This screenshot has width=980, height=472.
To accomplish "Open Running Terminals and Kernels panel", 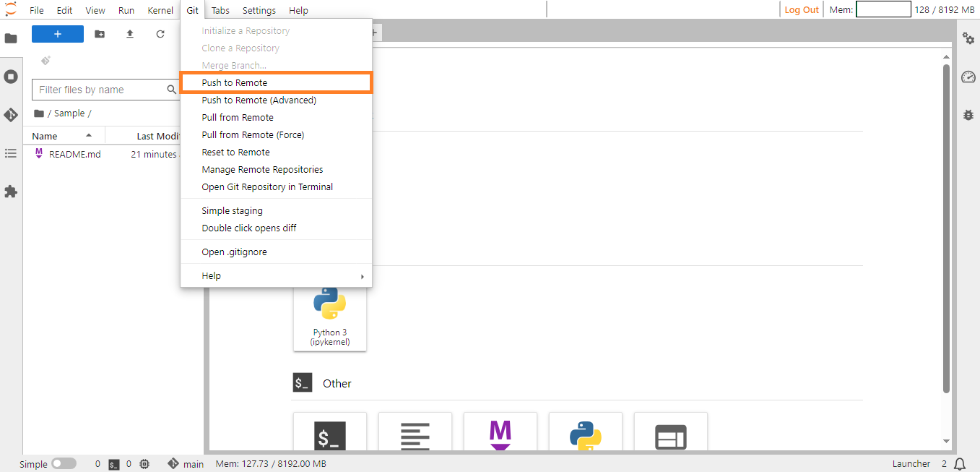I will tap(11, 77).
